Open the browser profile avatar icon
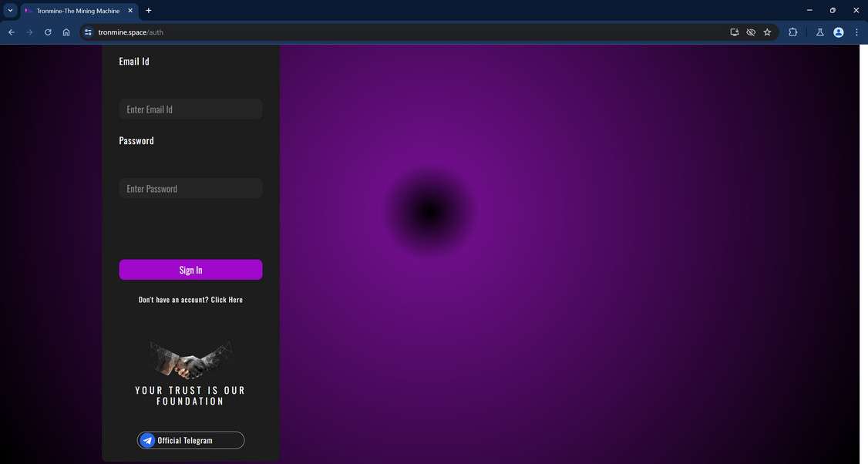The width and height of the screenshot is (868, 464). [x=838, y=32]
